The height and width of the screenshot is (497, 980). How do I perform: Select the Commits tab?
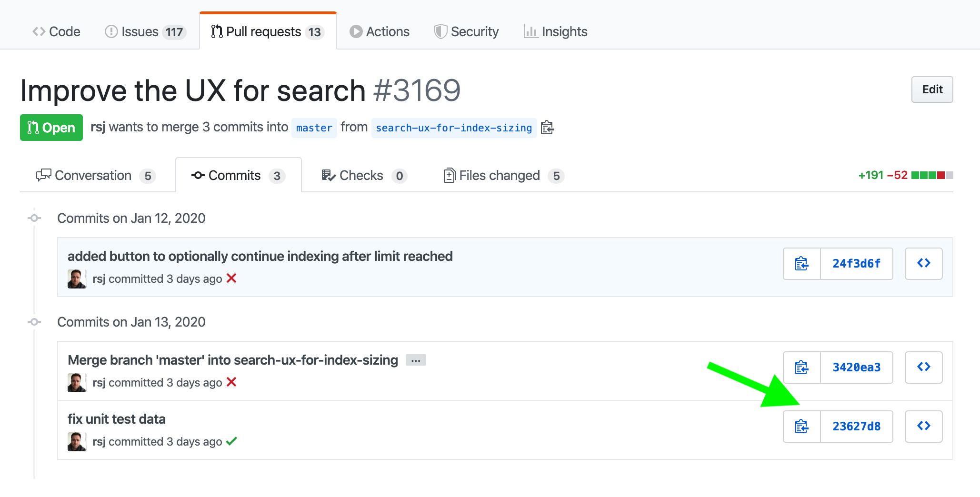238,176
